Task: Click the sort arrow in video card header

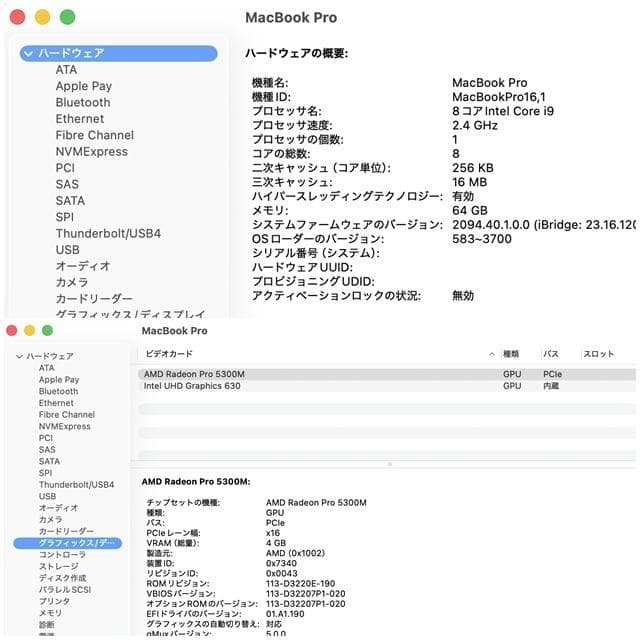Action: [x=492, y=354]
